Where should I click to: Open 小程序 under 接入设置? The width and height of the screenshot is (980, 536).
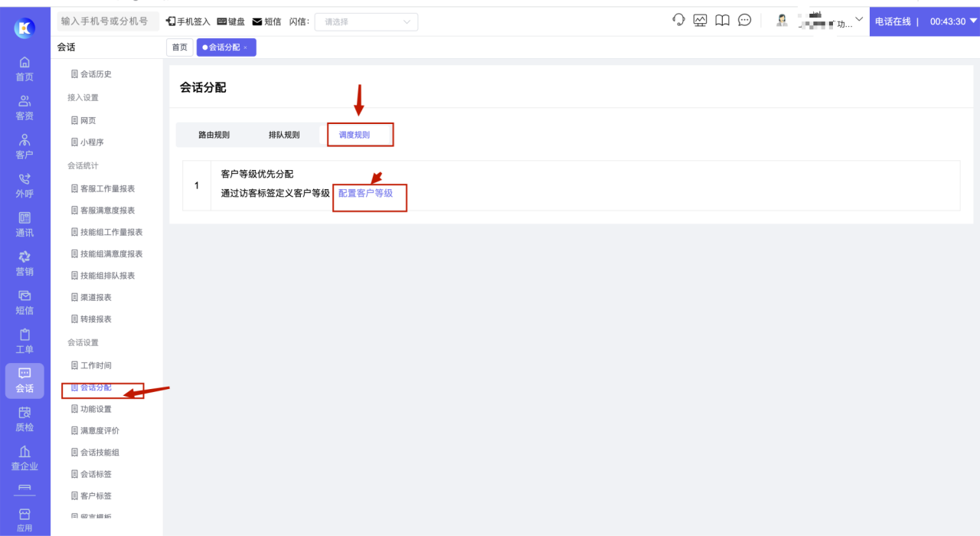pos(87,142)
